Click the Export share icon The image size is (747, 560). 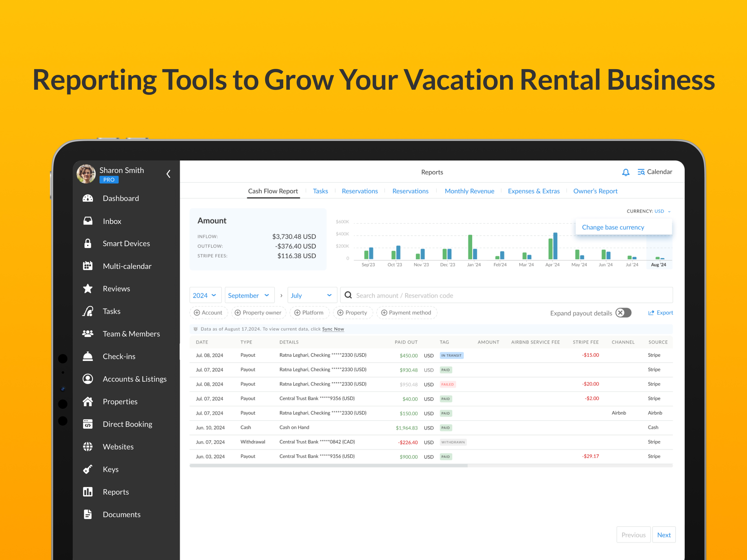pos(651,313)
